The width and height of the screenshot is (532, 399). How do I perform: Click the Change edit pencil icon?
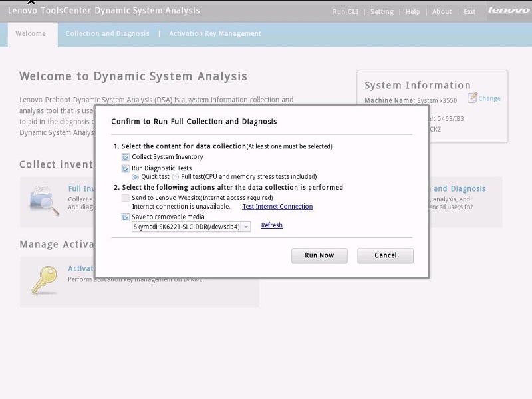coord(473,98)
